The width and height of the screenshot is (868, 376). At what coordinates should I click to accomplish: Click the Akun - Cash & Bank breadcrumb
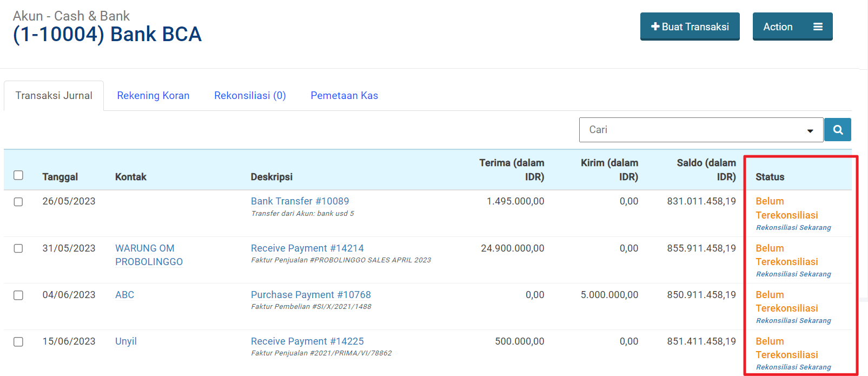[71, 16]
